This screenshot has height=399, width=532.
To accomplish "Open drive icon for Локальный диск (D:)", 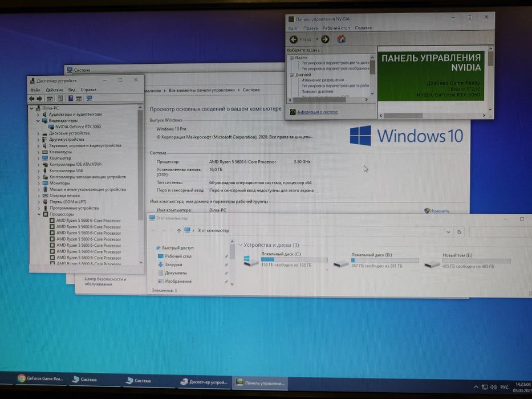I will pos(340,263).
